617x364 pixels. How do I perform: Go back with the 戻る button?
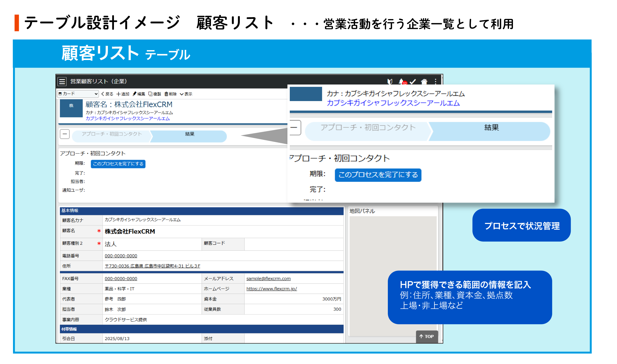pyautogui.click(x=107, y=94)
